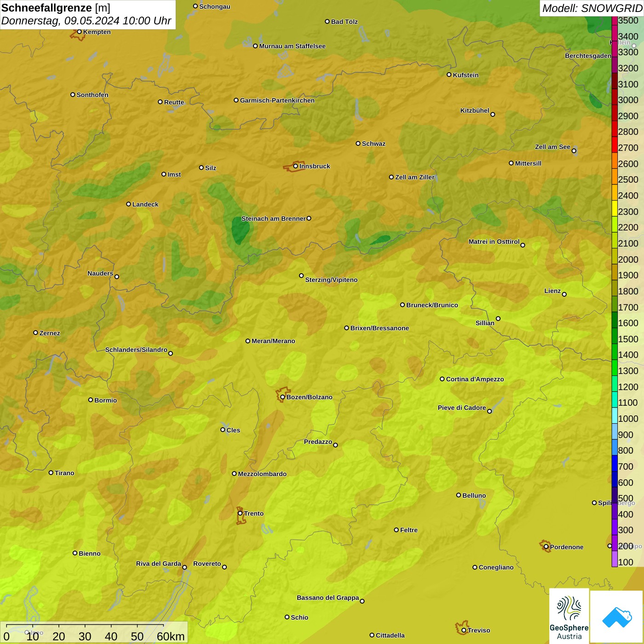Click the Zell am See label
Image resolution: width=644 pixels, height=644 pixels.
coord(552,147)
